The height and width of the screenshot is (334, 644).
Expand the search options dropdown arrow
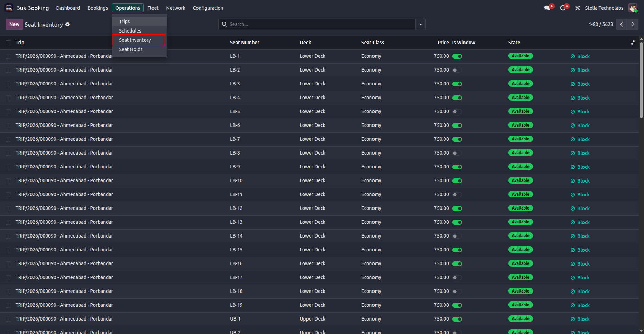click(x=421, y=24)
